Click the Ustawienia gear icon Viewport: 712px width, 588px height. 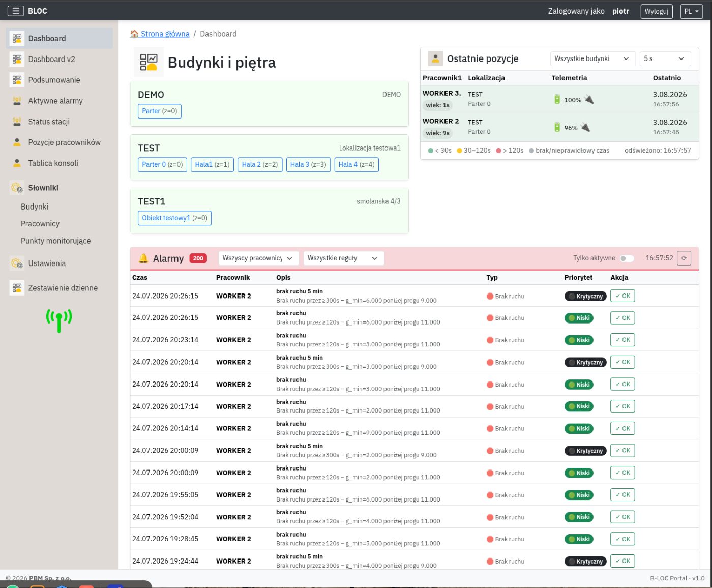pyautogui.click(x=17, y=263)
